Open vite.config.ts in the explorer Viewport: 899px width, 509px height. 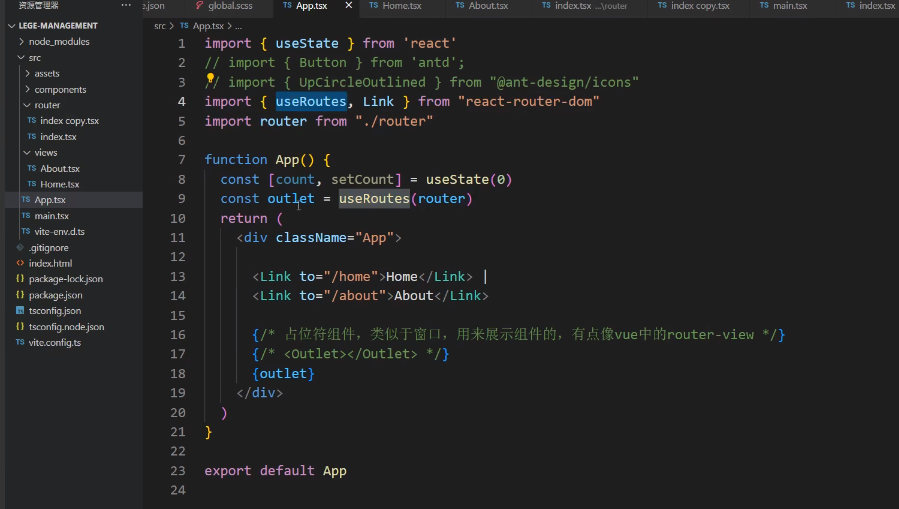pos(55,342)
